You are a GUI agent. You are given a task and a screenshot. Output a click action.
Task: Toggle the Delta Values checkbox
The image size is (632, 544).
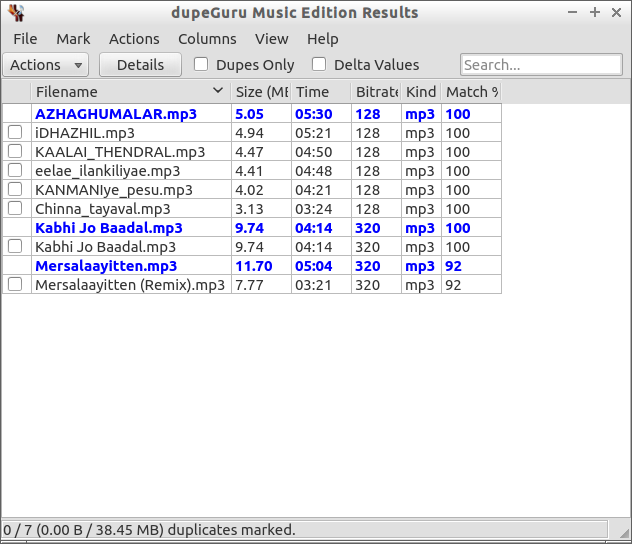[x=319, y=64]
